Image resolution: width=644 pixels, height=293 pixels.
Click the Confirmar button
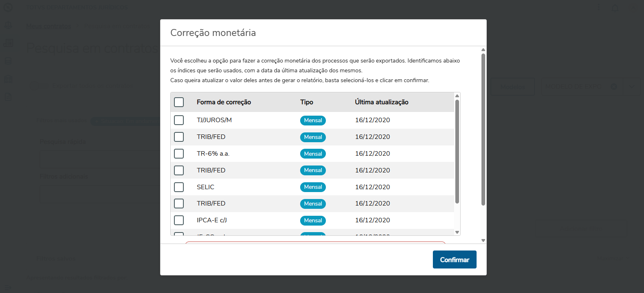tap(455, 259)
